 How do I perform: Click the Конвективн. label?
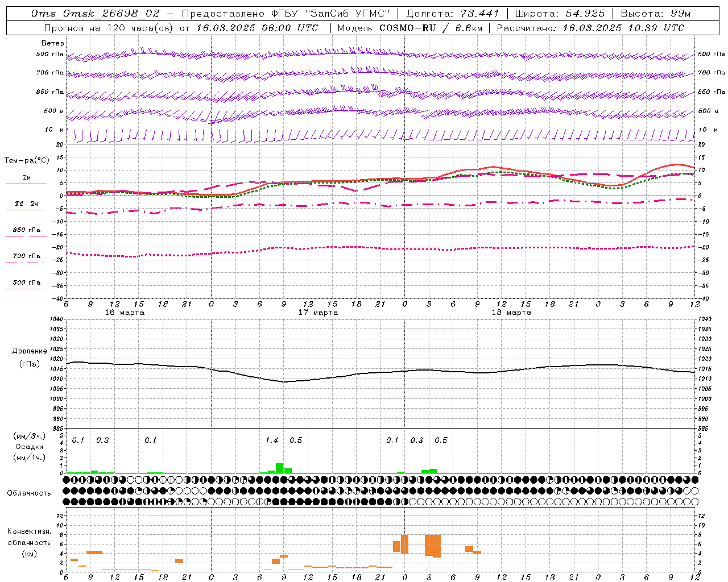pyautogui.click(x=30, y=531)
